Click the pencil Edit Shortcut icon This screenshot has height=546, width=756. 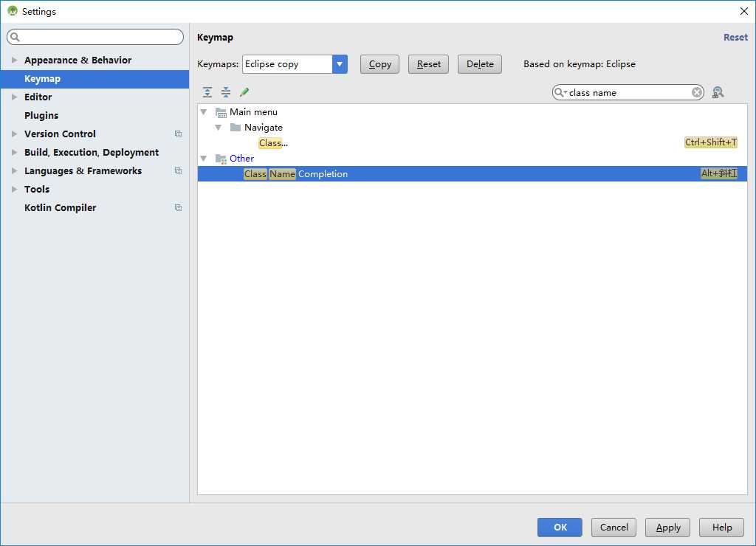(244, 92)
